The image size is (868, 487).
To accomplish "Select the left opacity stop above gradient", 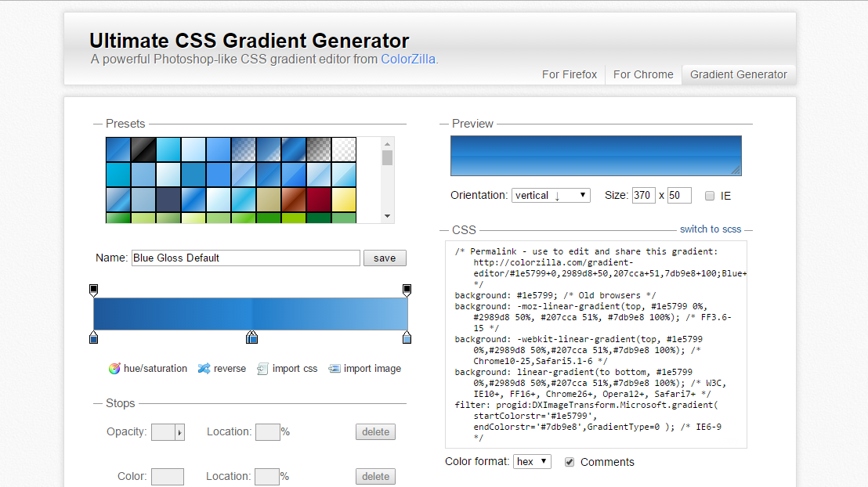I will click(x=94, y=290).
